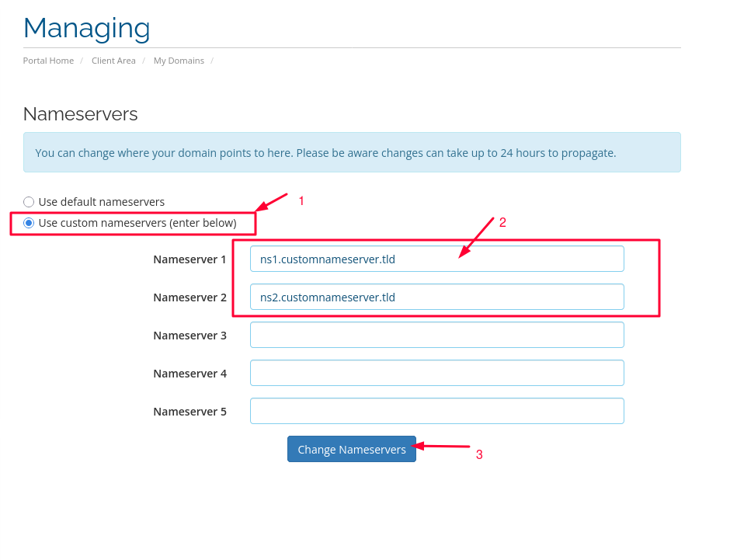Click the blue propagation notice box
737x560 pixels.
coord(351,152)
